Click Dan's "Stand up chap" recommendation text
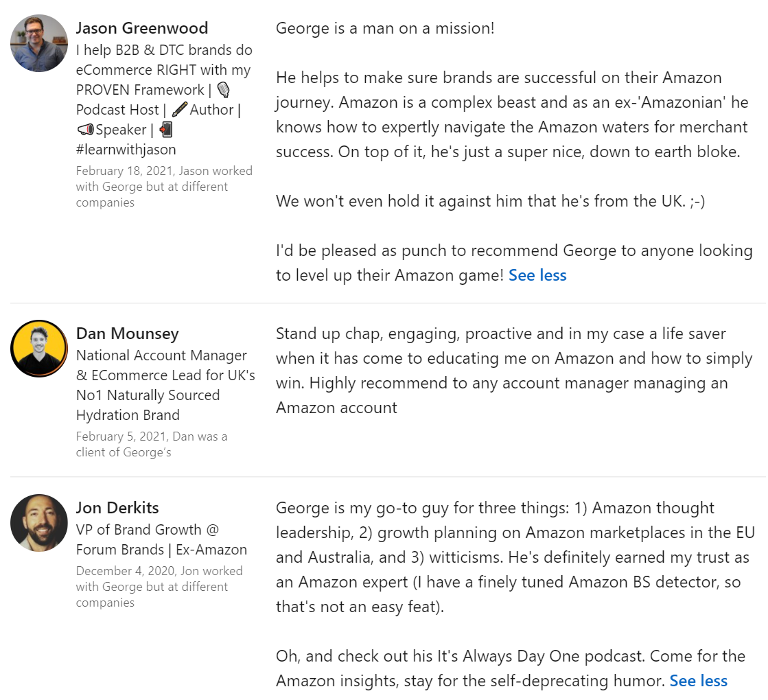 pos(513,371)
